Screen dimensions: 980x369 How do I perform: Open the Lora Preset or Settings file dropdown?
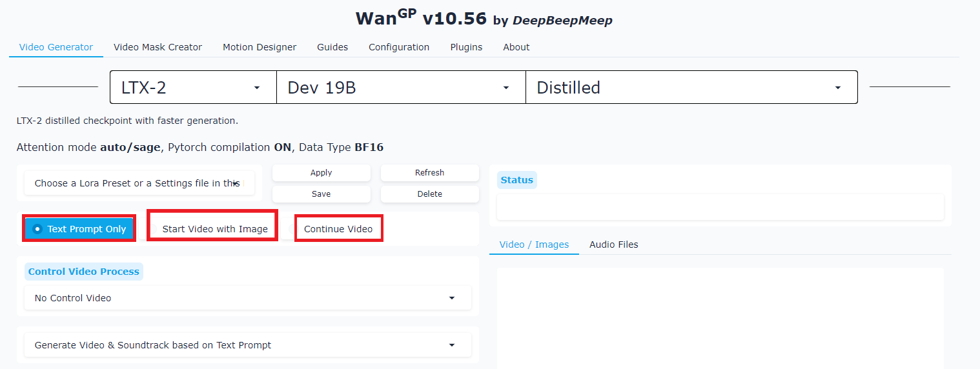click(139, 183)
